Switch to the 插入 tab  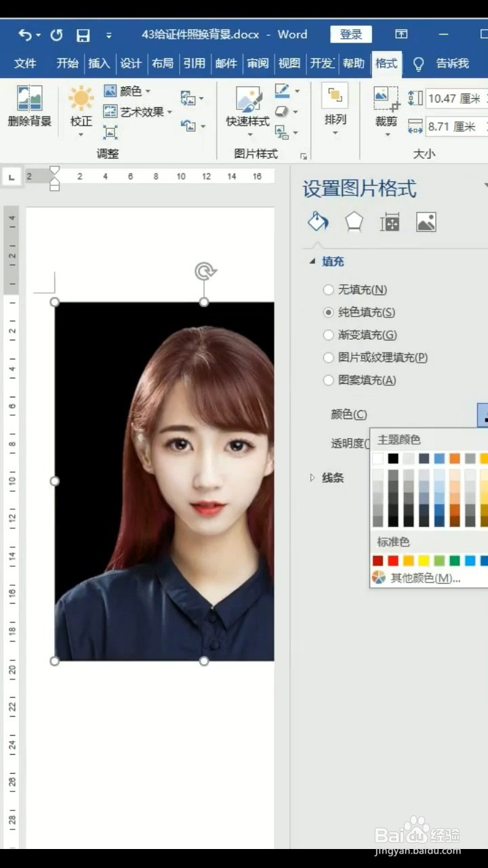(x=99, y=63)
